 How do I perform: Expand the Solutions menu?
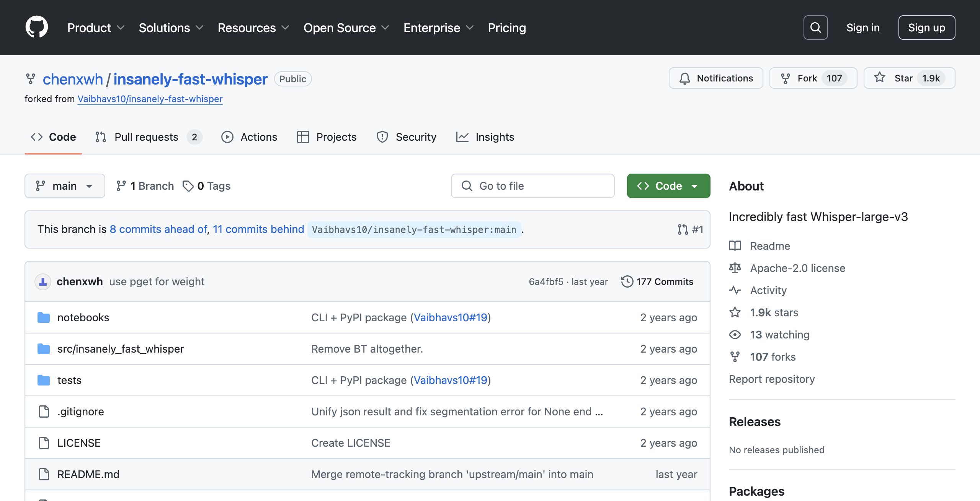(171, 28)
